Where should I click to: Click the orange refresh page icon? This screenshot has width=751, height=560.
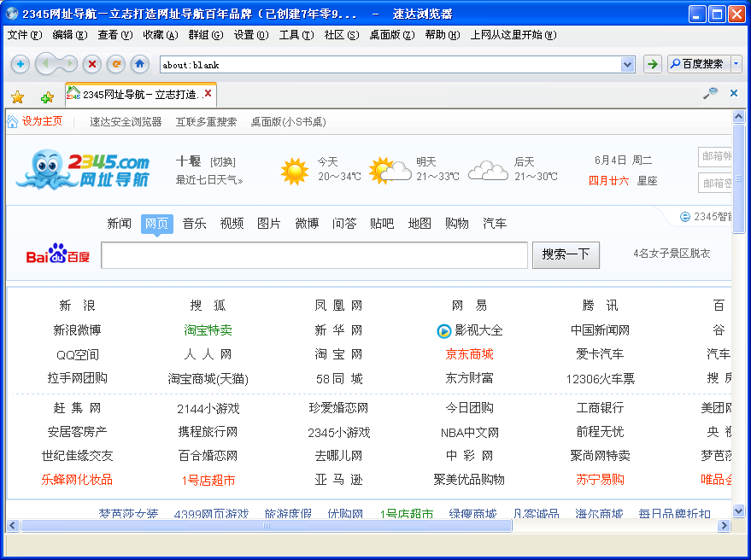pos(116,64)
